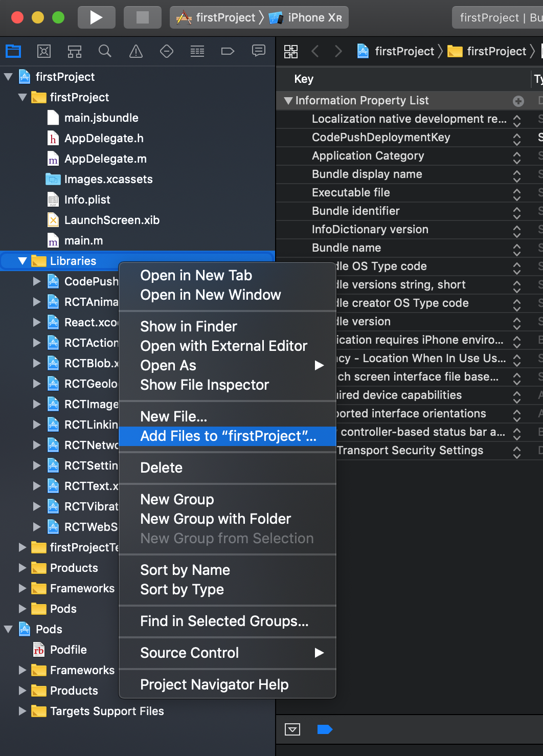Choose New File… from context menu

[x=228, y=416]
